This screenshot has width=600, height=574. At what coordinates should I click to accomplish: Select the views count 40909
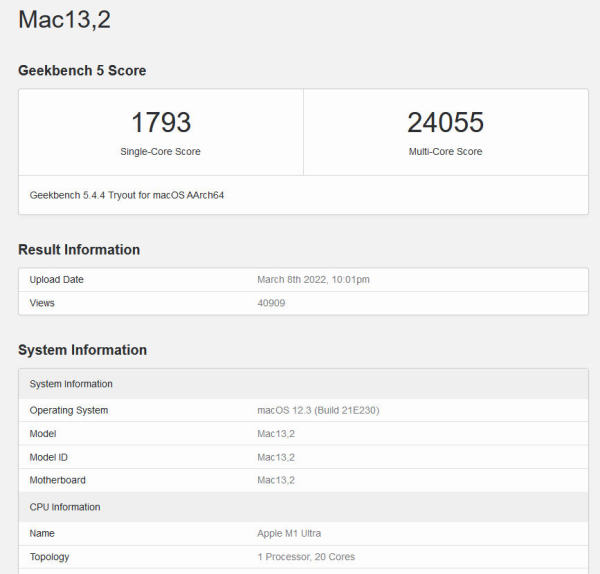pyautogui.click(x=271, y=303)
